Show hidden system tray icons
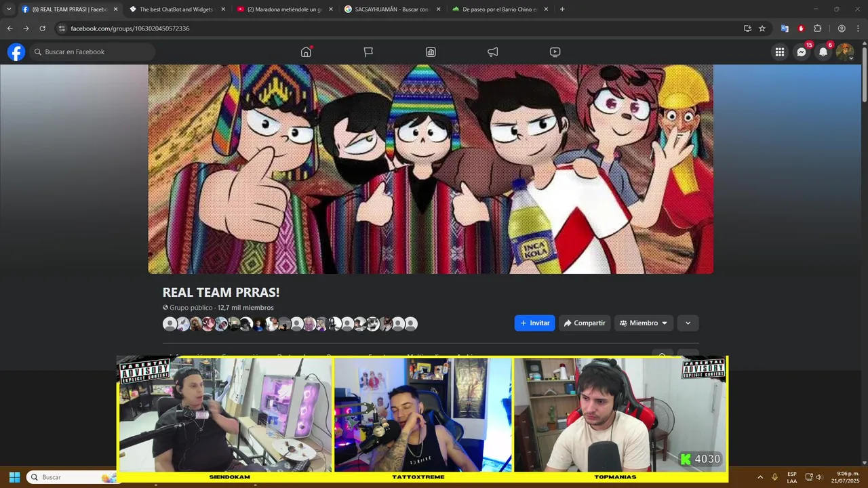Viewport: 868px width, 488px height. click(x=759, y=477)
